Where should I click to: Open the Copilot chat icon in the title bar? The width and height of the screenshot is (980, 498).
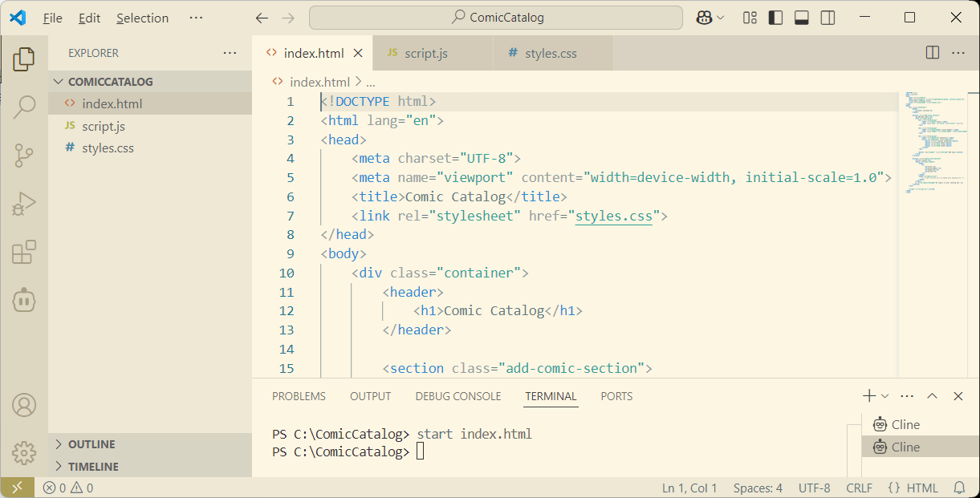point(706,17)
